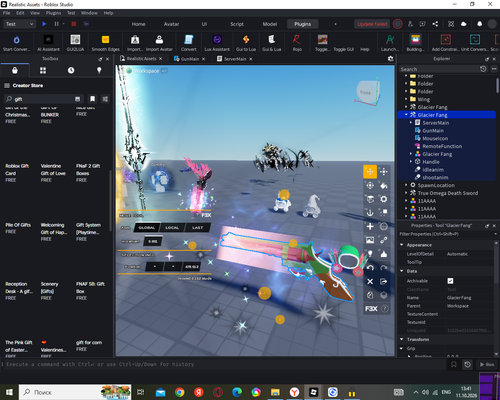
Task: Open the Lux Assistant plugin
Action: coord(217,43)
